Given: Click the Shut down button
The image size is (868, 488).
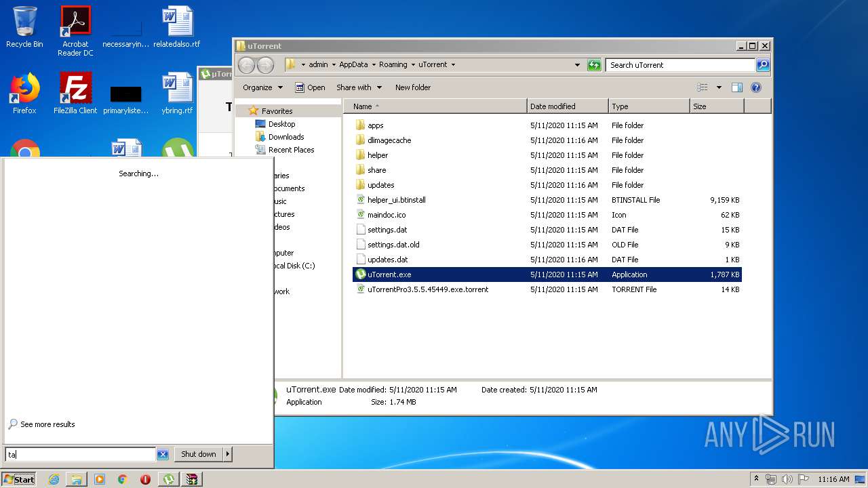Looking at the screenshot, I should (199, 454).
